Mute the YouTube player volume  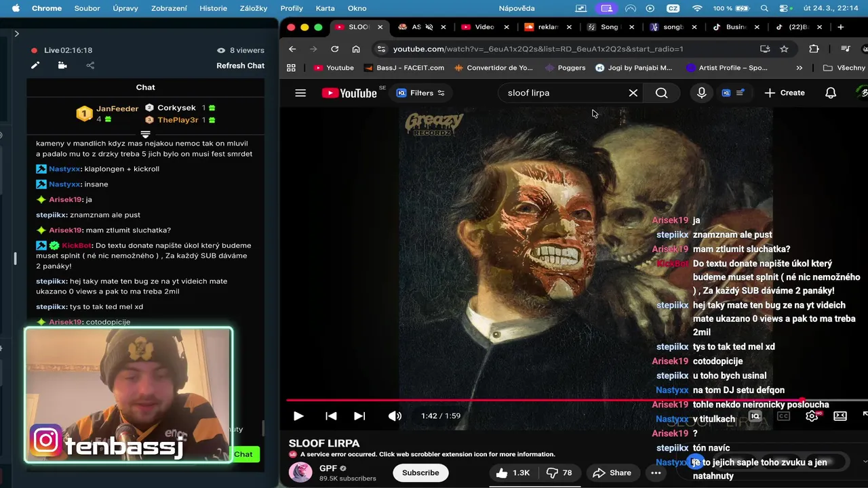coord(395,416)
